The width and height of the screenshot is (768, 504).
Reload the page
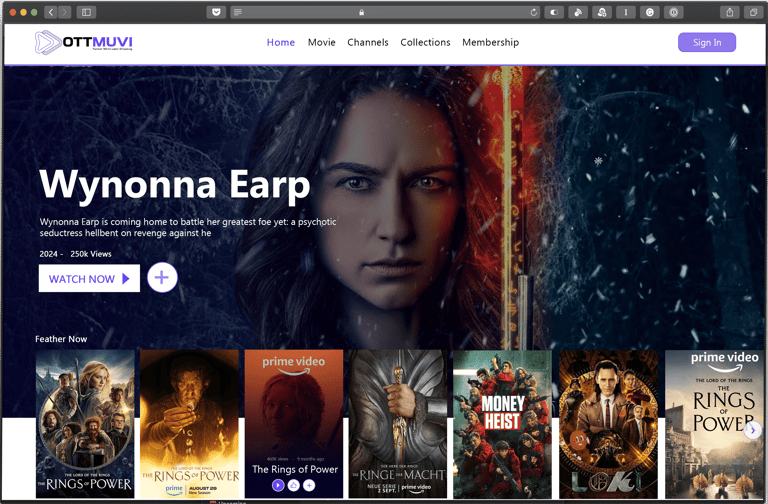[533, 12]
